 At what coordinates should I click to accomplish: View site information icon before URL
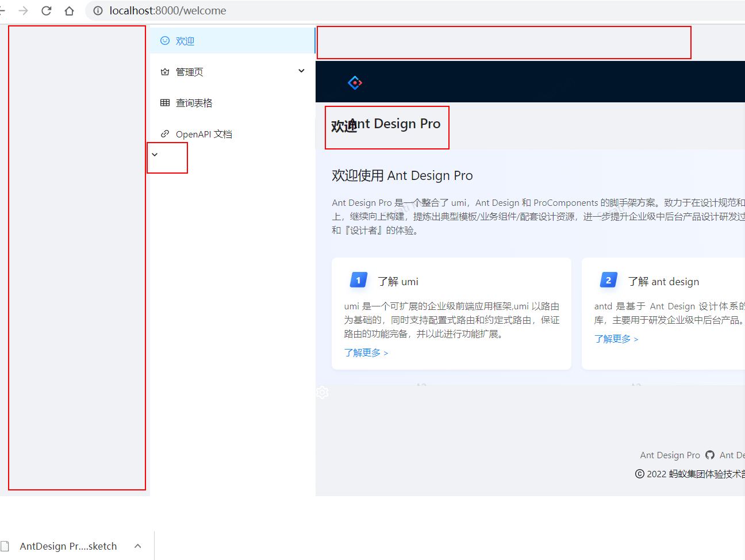[98, 11]
